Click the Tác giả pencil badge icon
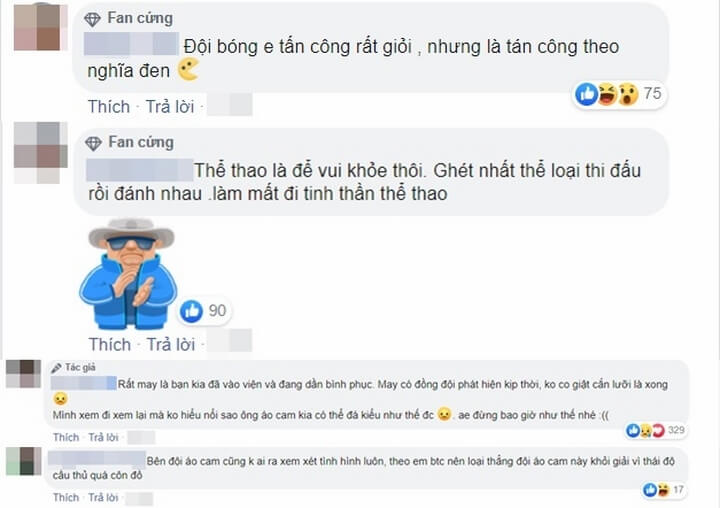 (56, 367)
